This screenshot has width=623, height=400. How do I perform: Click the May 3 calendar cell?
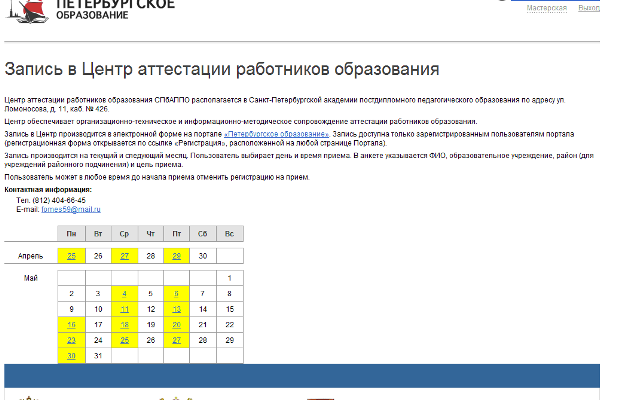coord(98,294)
